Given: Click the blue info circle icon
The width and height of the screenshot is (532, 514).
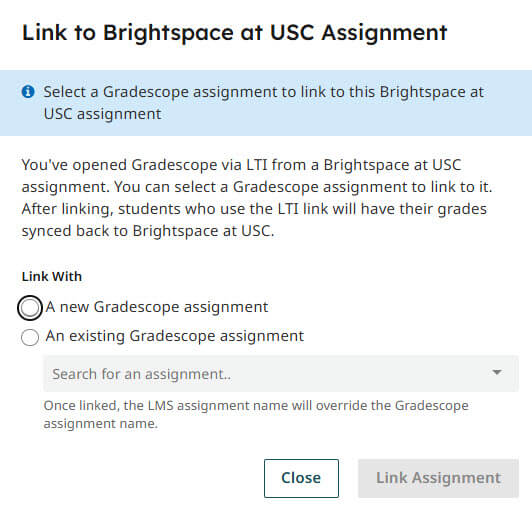Looking at the screenshot, I should 28,92.
